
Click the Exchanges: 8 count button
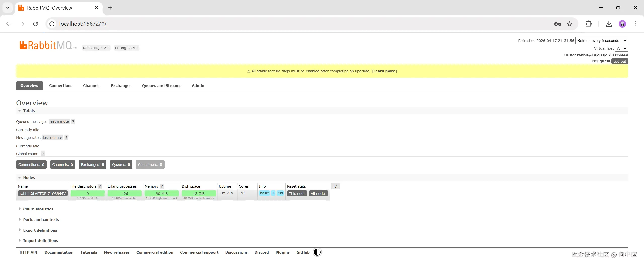pos(93,165)
